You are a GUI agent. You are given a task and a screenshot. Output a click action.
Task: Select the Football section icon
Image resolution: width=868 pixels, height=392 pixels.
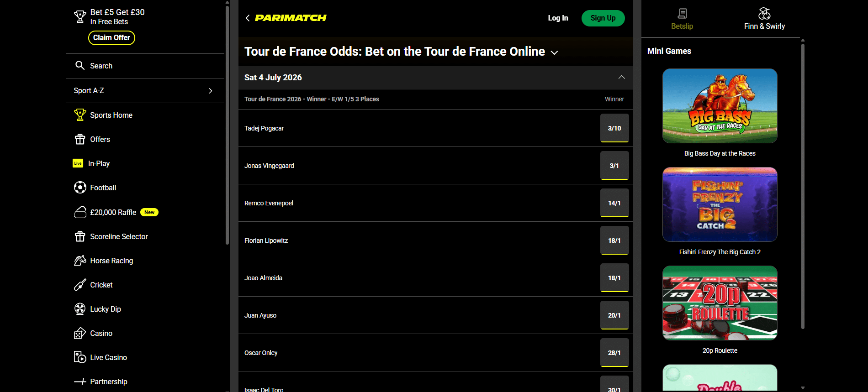click(80, 188)
